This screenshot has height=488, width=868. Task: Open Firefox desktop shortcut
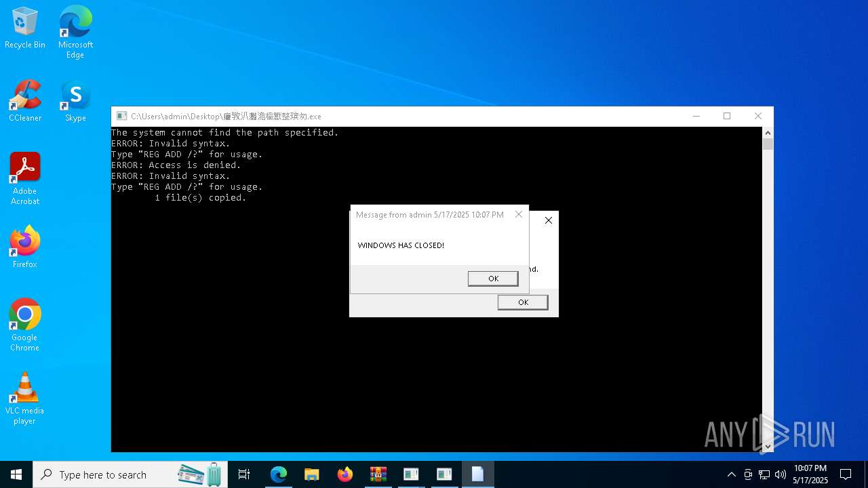[x=25, y=247]
